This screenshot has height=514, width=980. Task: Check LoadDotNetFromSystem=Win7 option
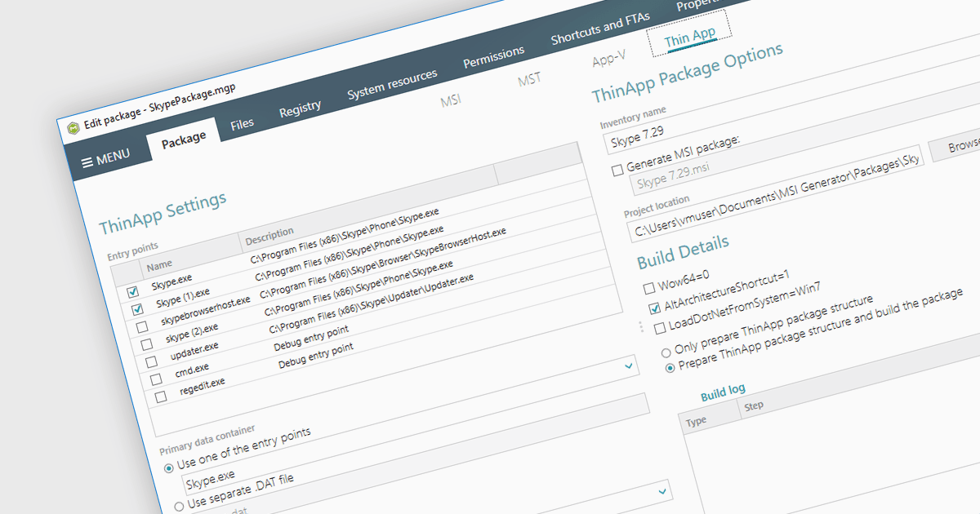click(659, 328)
